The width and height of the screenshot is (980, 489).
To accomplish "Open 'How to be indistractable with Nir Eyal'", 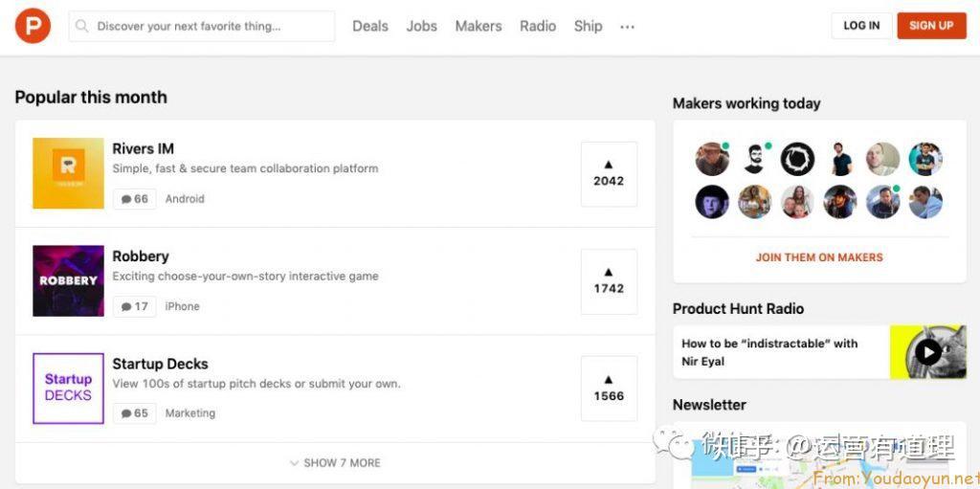I will pyautogui.click(x=769, y=352).
